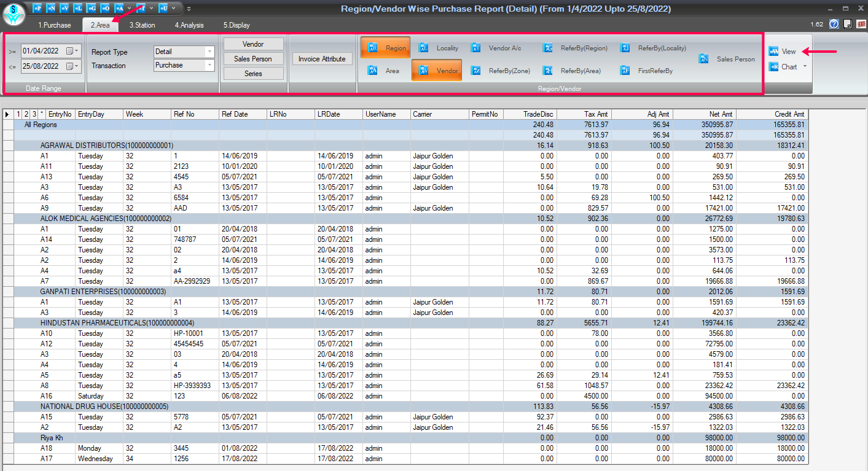Click the Credit Amt column header
This screenshot has width=868, height=471.
coord(772,114)
